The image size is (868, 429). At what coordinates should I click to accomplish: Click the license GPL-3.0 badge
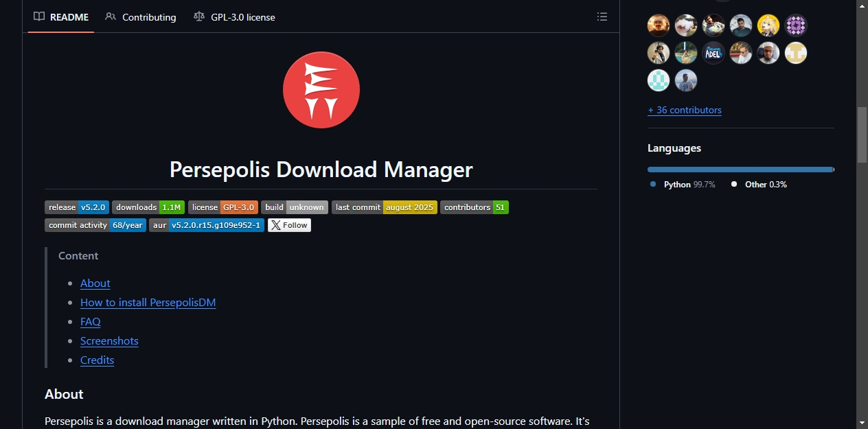pyautogui.click(x=223, y=207)
